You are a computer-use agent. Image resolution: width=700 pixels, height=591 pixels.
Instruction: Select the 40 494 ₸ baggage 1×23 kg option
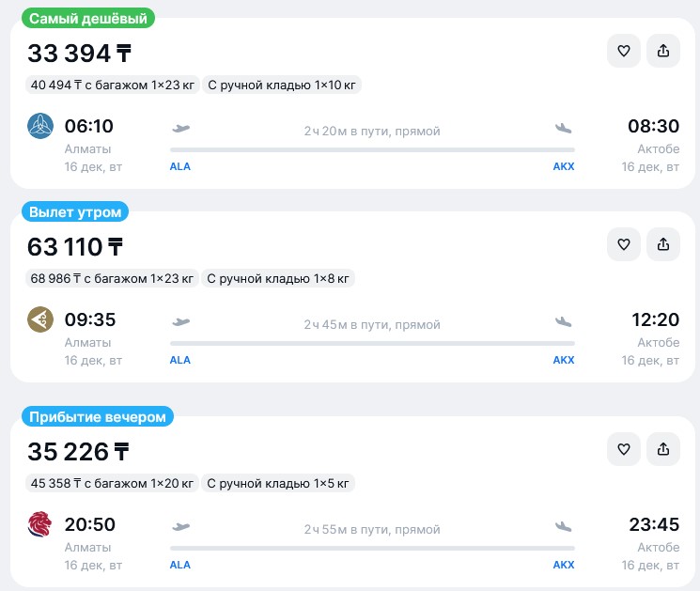tap(113, 85)
